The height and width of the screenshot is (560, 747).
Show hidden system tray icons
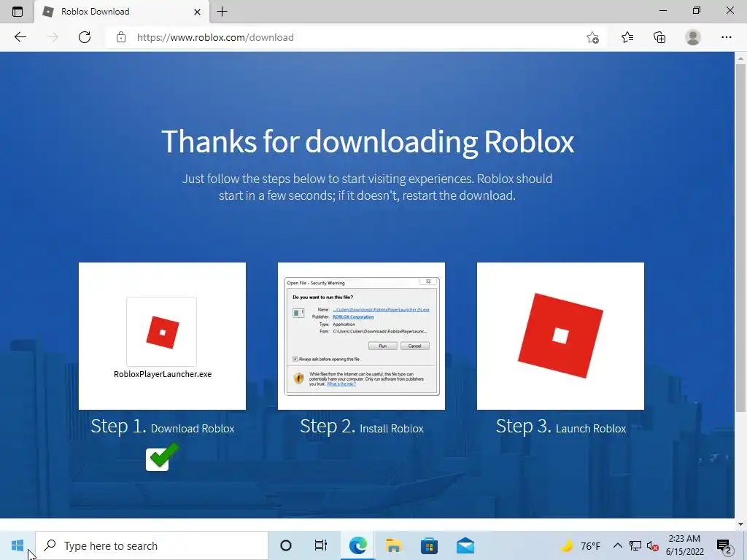617,545
